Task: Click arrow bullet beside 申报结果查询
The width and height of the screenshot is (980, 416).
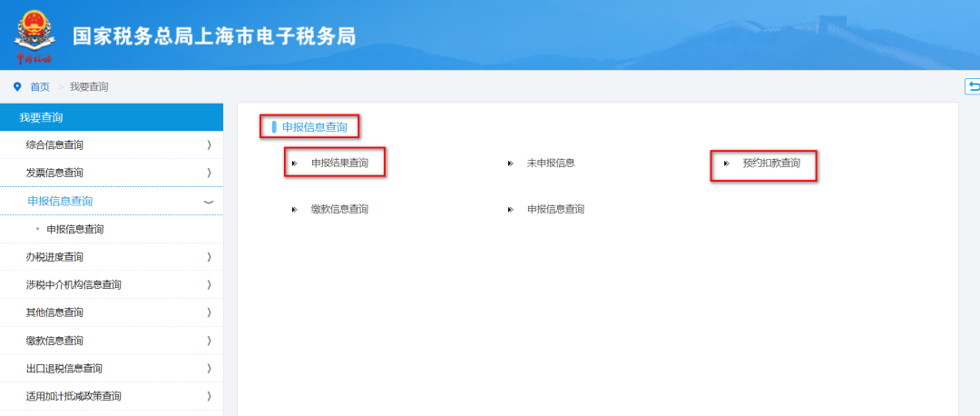Action: tap(294, 163)
